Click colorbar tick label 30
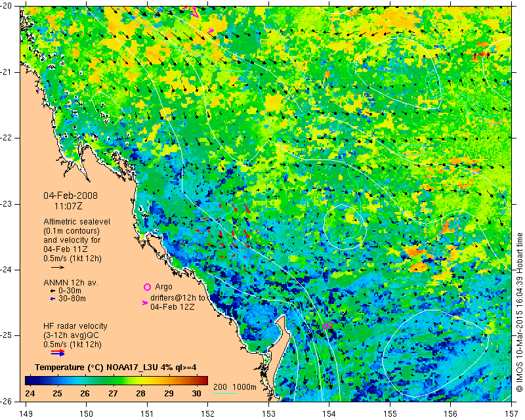 click(x=196, y=393)
